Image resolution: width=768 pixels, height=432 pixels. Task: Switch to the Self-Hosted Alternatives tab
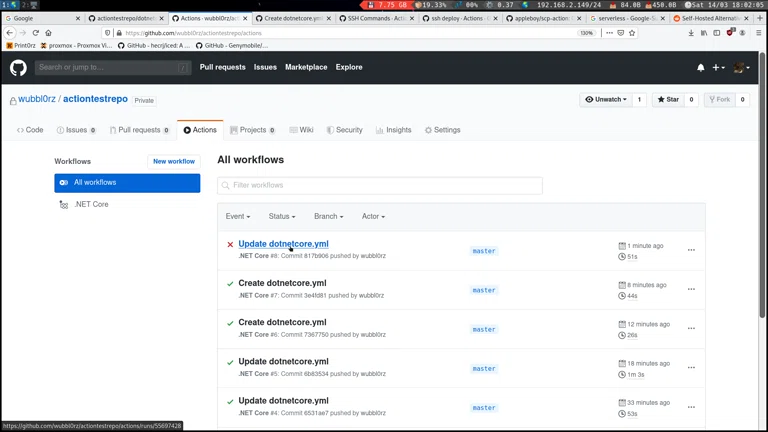710,18
